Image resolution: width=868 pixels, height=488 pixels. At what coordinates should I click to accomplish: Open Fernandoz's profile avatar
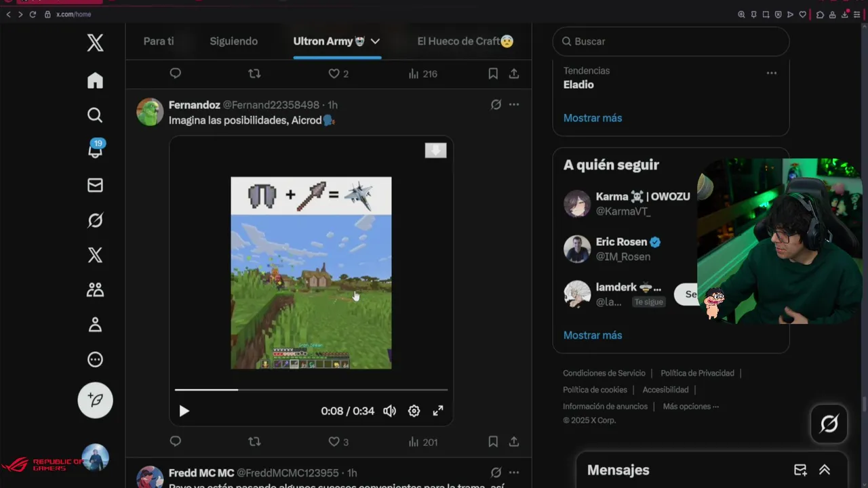point(150,112)
